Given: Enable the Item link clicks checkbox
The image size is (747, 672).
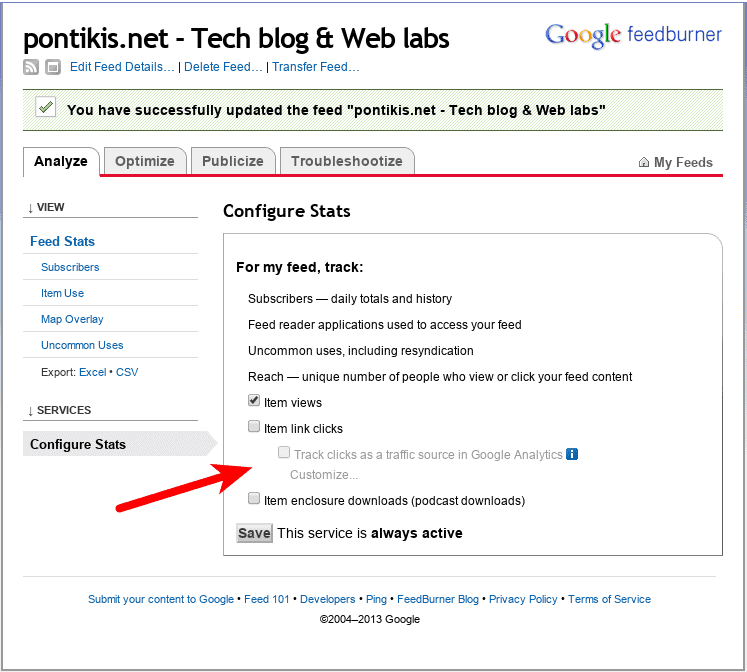Looking at the screenshot, I should point(254,426).
